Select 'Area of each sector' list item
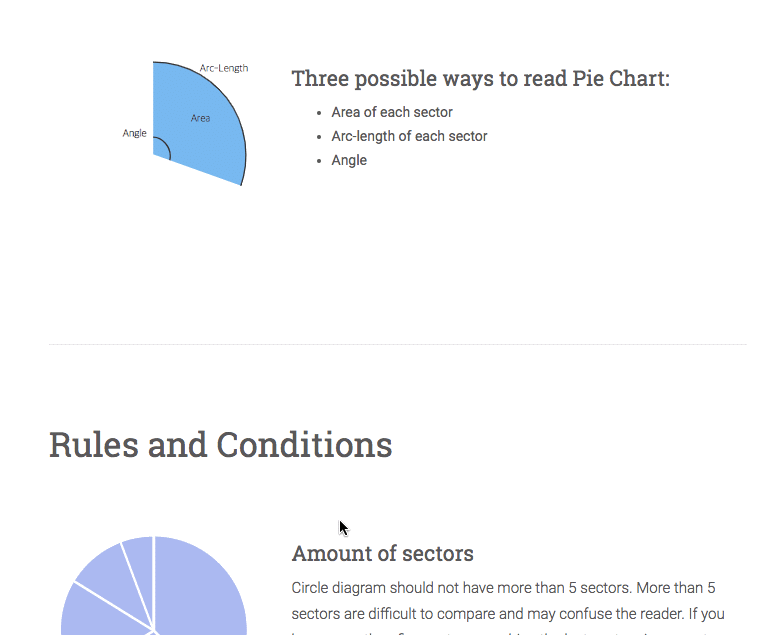 (x=392, y=112)
